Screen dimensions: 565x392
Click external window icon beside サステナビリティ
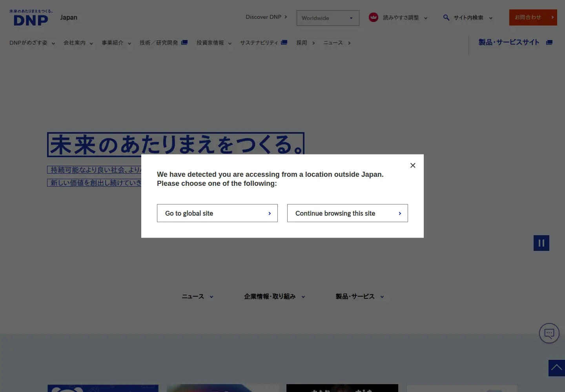284,42
